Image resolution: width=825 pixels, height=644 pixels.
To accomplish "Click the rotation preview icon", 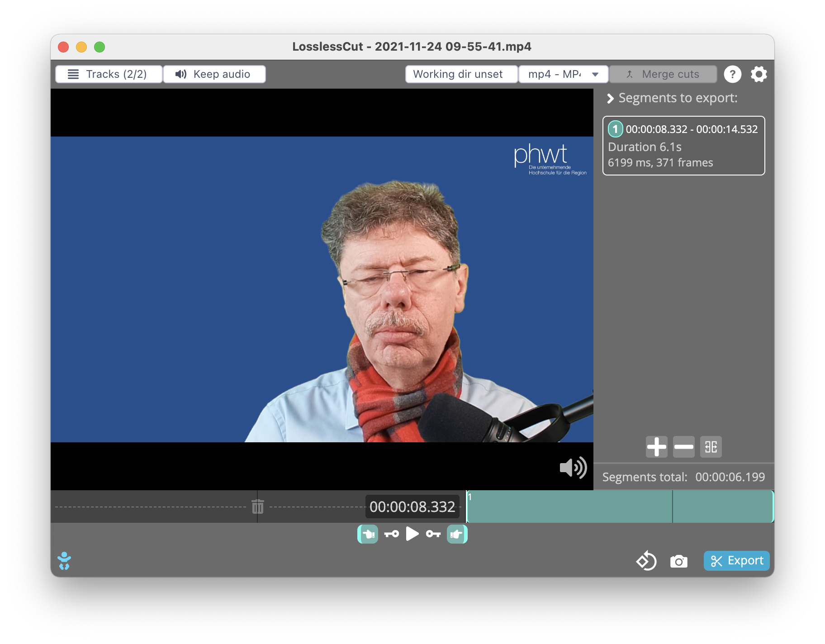I will click(646, 561).
